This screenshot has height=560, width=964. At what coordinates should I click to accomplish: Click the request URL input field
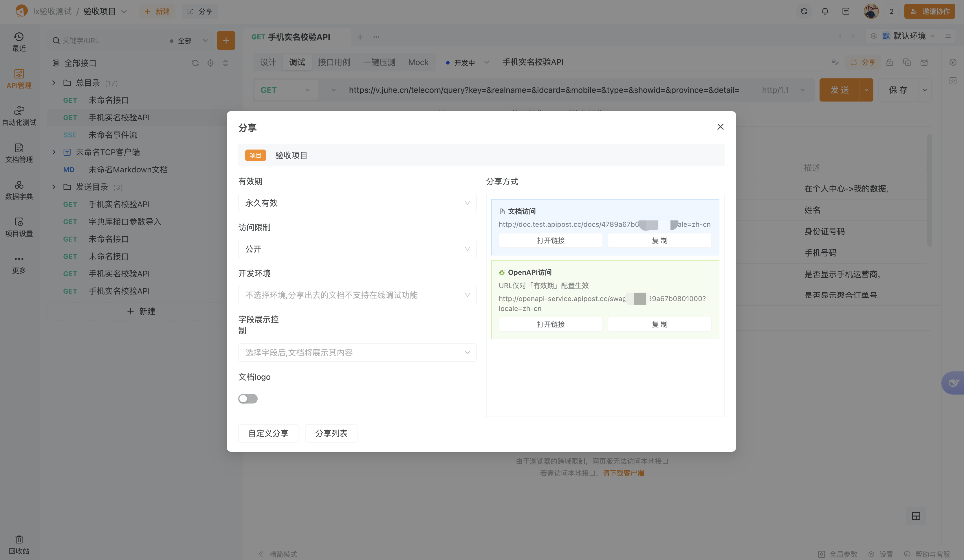544,90
